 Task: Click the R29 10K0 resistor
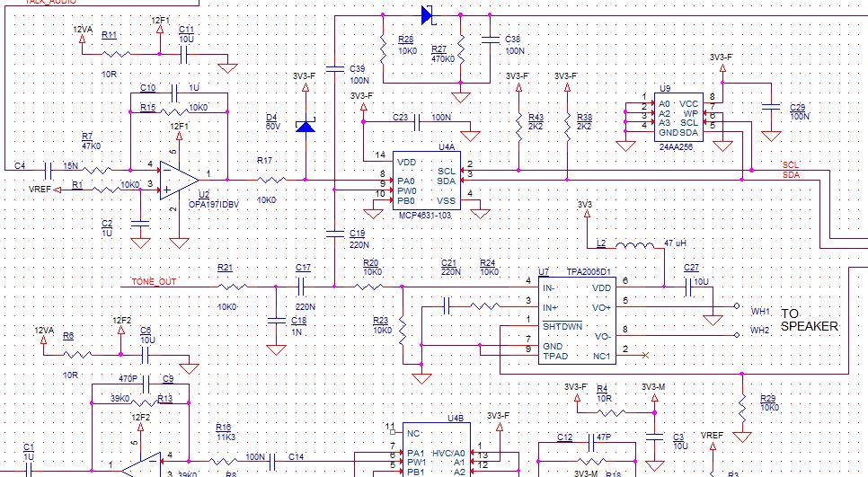[742, 409]
